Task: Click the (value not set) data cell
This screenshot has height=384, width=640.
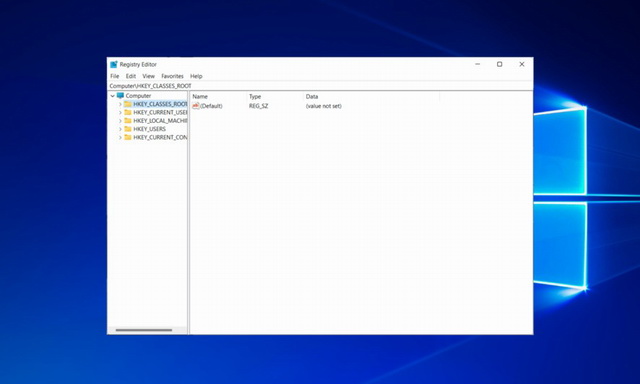Action: coord(324,106)
